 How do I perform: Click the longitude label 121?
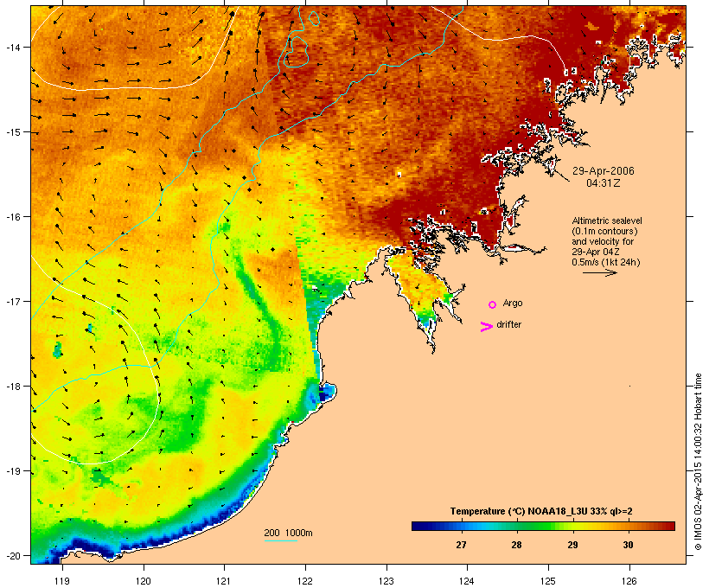pos(224,581)
